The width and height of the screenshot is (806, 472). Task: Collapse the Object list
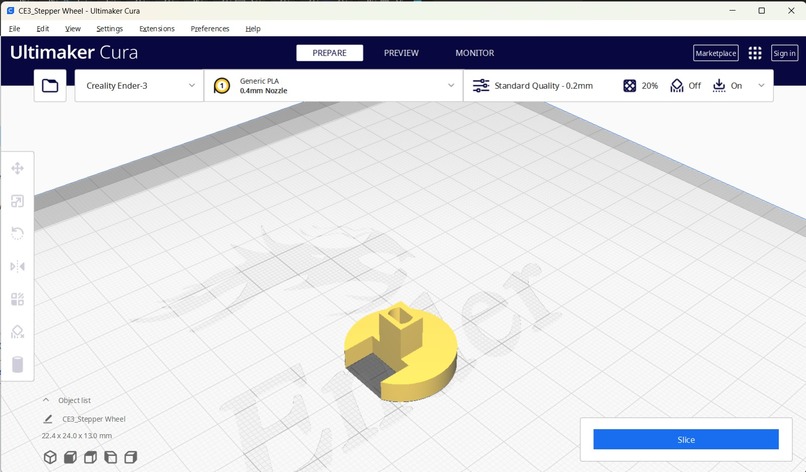click(46, 400)
